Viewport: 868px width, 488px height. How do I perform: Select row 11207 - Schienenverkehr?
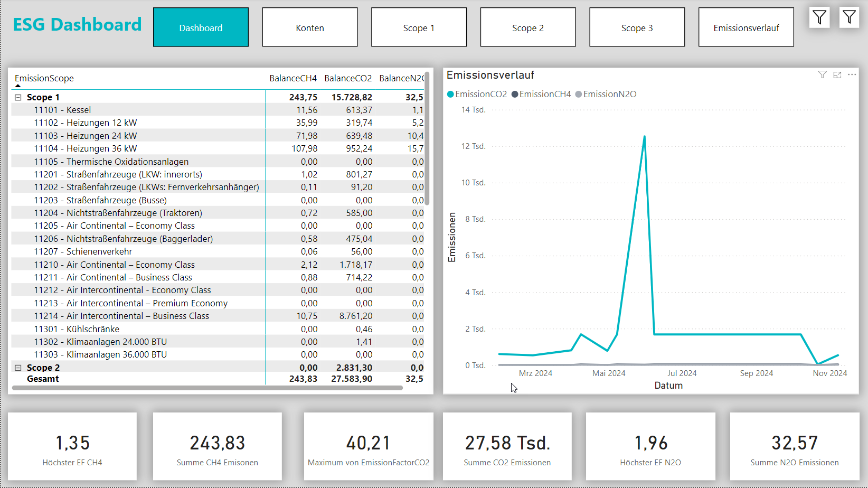pyautogui.click(x=218, y=251)
